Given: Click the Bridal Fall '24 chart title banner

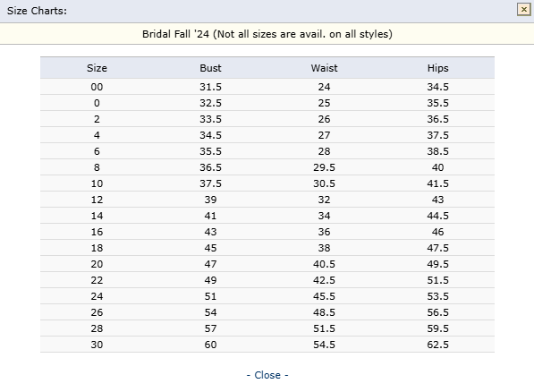Looking at the screenshot, I should click(267, 34).
